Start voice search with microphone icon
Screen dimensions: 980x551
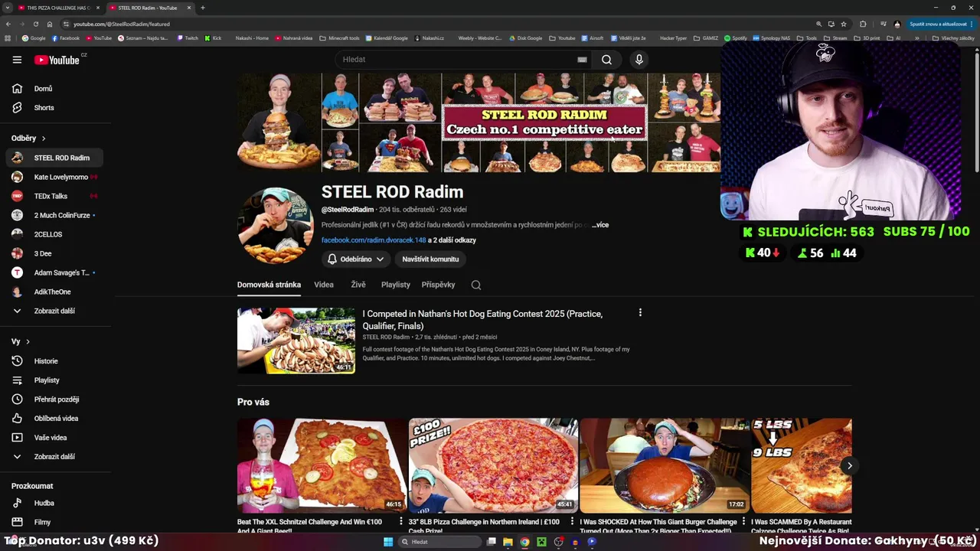[639, 60]
